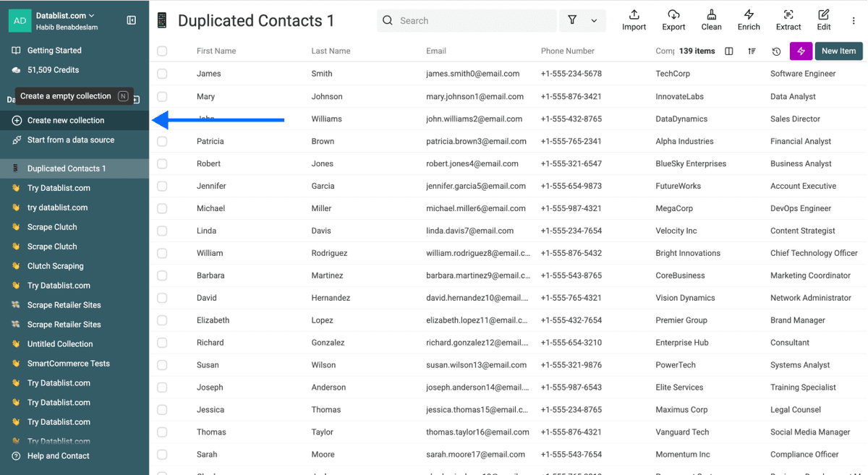Click the plus icon for Create new collection
The height and width of the screenshot is (475, 868).
pyautogui.click(x=16, y=121)
